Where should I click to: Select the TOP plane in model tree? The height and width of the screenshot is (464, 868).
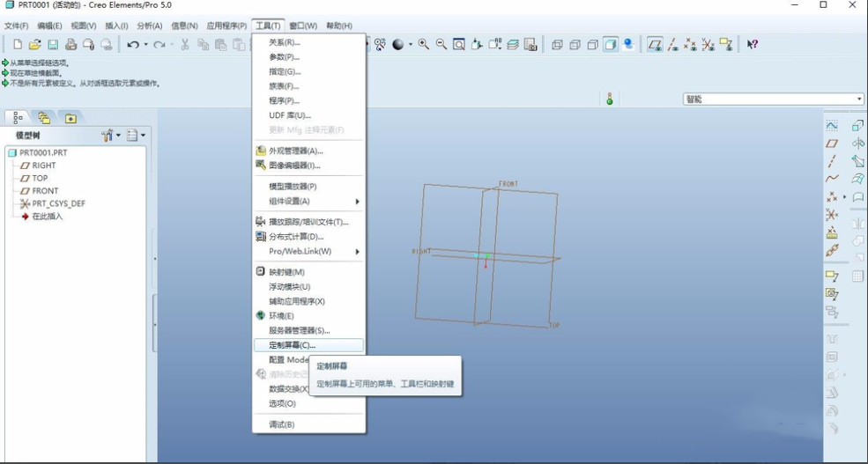40,178
